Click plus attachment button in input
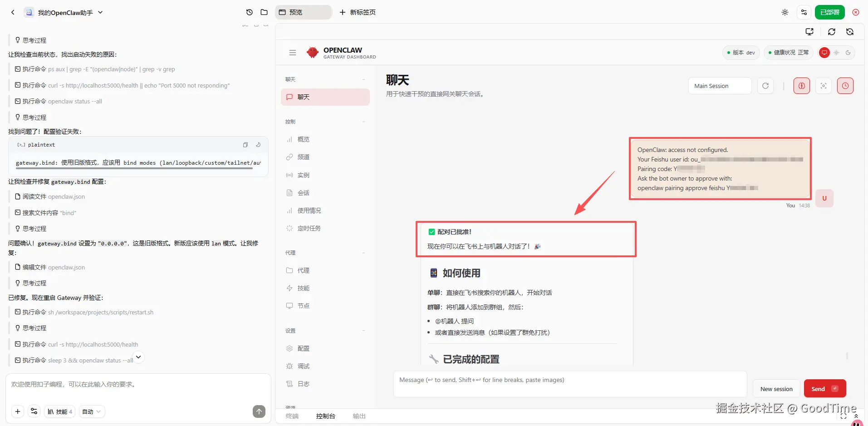868x426 pixels. (x=18, y=411)
